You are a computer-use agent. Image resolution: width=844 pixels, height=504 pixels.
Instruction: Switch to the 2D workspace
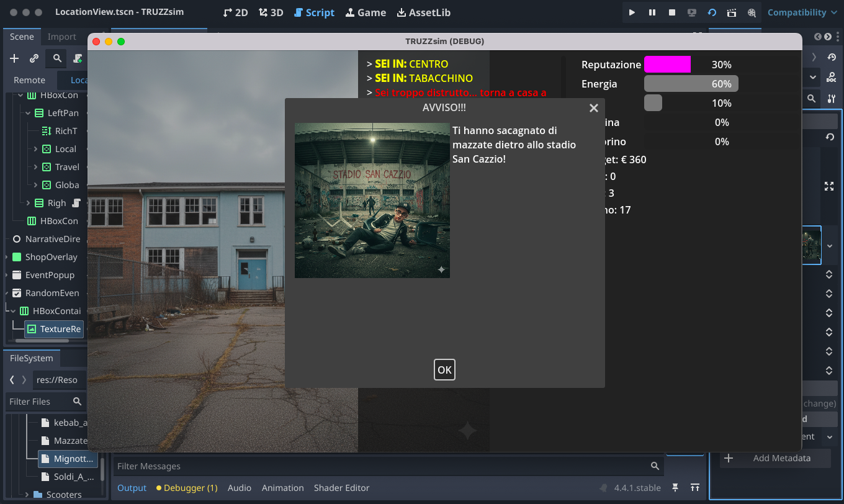click(x=235, y=12)
